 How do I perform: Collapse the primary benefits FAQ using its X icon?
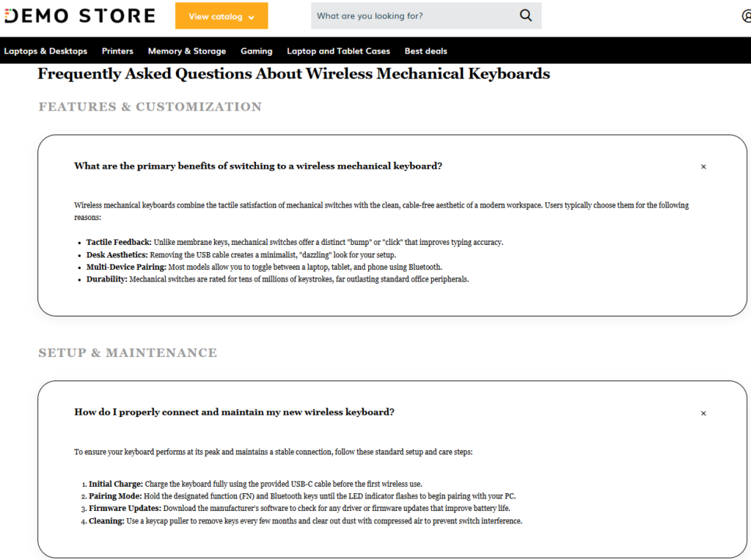(x=703, y=167)
